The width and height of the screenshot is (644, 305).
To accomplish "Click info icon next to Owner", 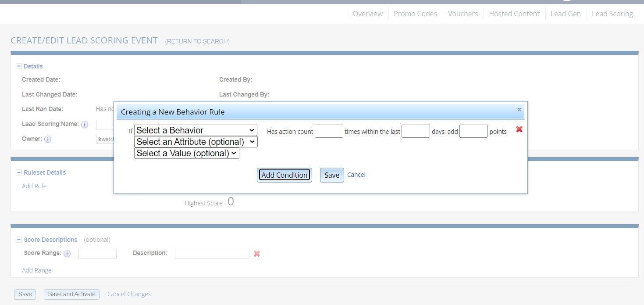I will (48, 139).
